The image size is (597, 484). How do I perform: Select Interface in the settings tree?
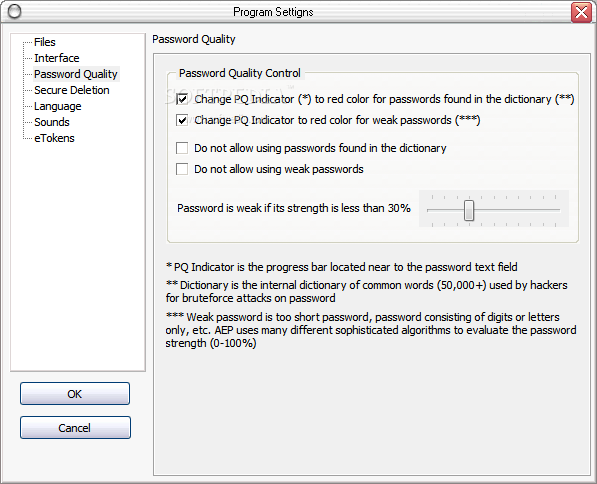57,58
